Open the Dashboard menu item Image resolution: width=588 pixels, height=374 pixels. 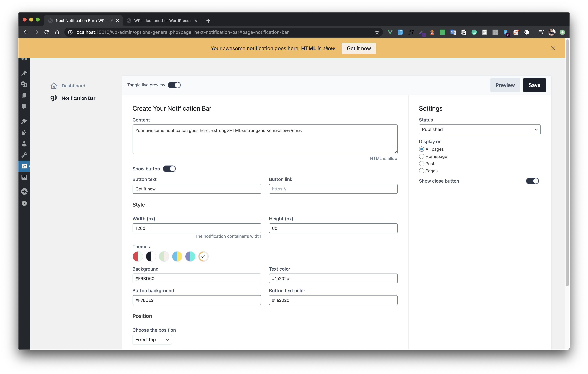[73, 86]
